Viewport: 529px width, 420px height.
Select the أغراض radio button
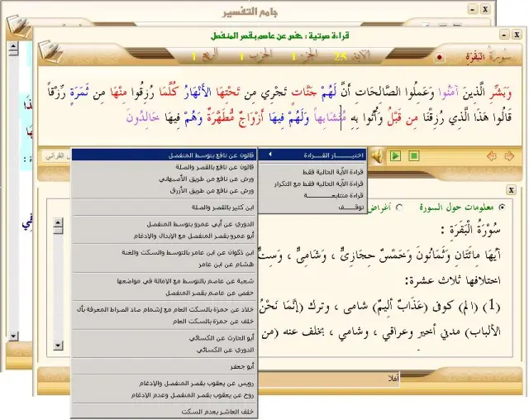click(x=399, y=208)
